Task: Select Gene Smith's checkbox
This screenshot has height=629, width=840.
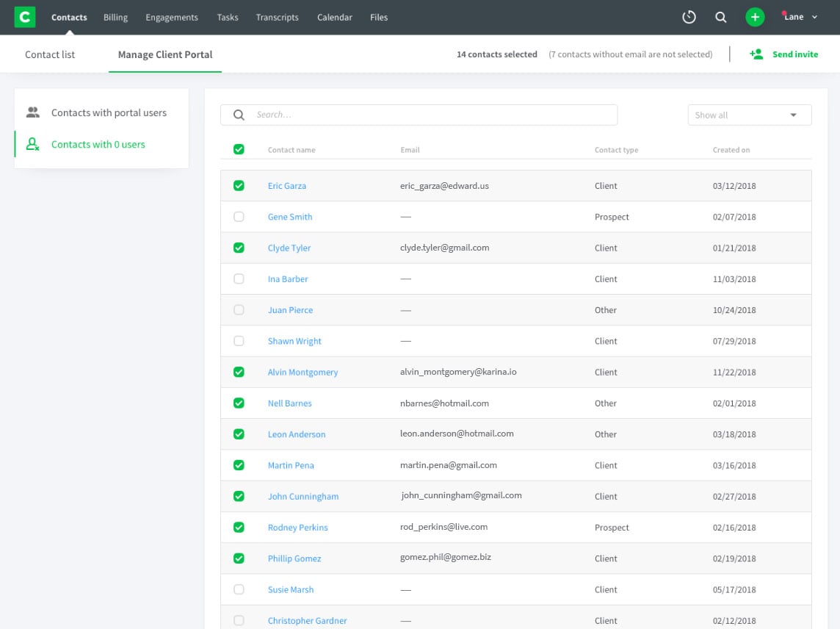Action: click(x=239, y=216)
